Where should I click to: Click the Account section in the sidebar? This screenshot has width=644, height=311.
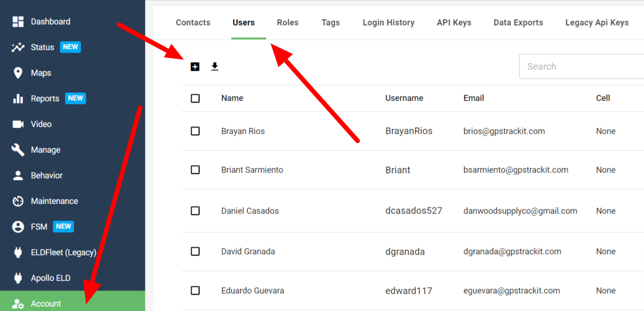pos(46,303)
